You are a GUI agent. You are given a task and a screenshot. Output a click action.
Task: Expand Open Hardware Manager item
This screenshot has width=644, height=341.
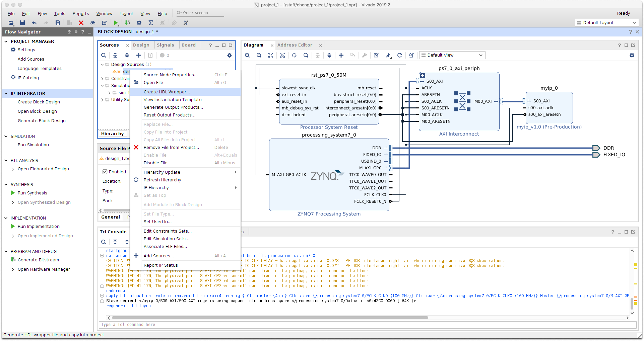pyautogui.click(x=13, y=269)
